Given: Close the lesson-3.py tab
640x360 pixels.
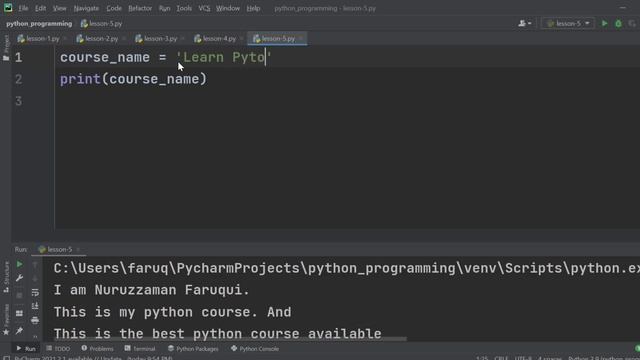Looking at the screenshot, I should click(x=182, y=39).
